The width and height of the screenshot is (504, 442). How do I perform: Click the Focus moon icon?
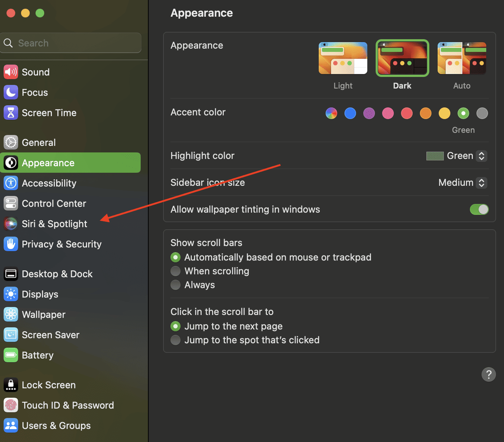point(11,92)
